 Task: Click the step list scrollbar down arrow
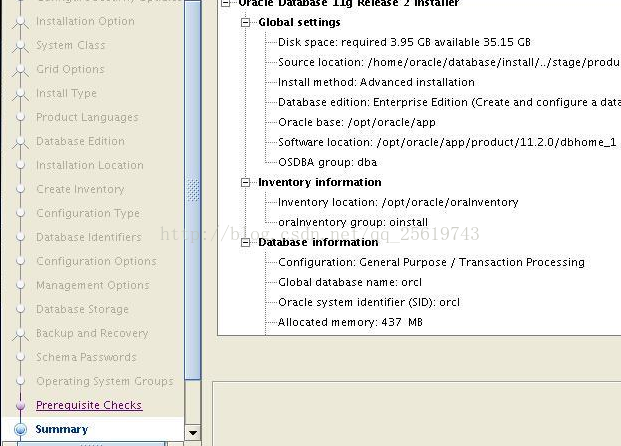[193, 433]
